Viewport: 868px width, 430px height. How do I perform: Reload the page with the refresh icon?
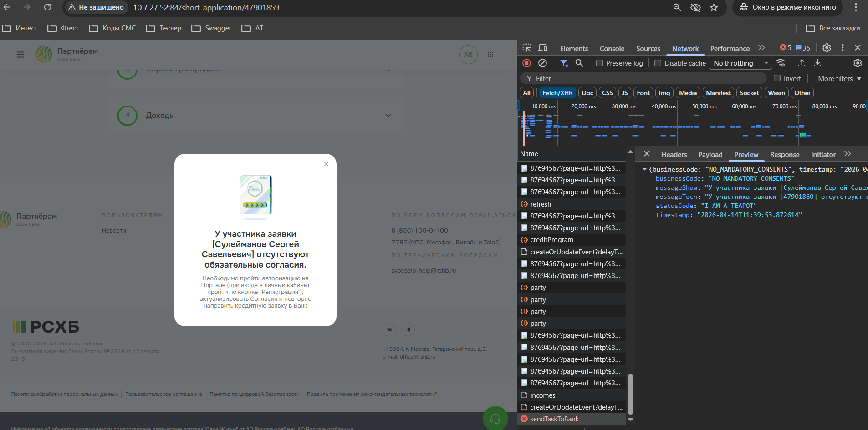click(47, 7)
